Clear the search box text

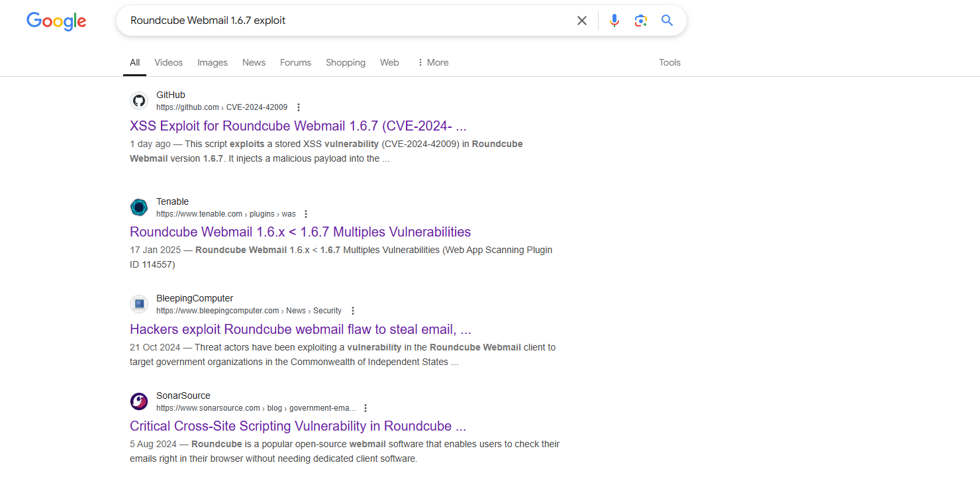582,21
